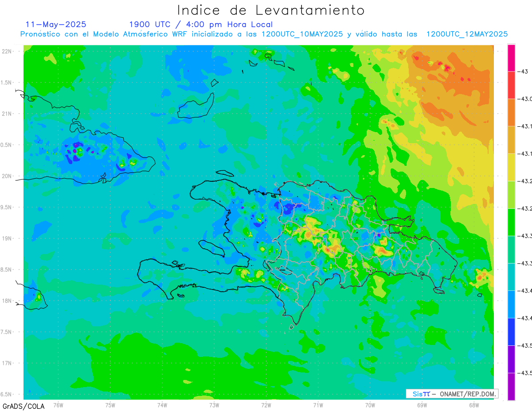Select the "18N" latitude label
The width and height of the screenshot is (532, 411).
point(8,301)
